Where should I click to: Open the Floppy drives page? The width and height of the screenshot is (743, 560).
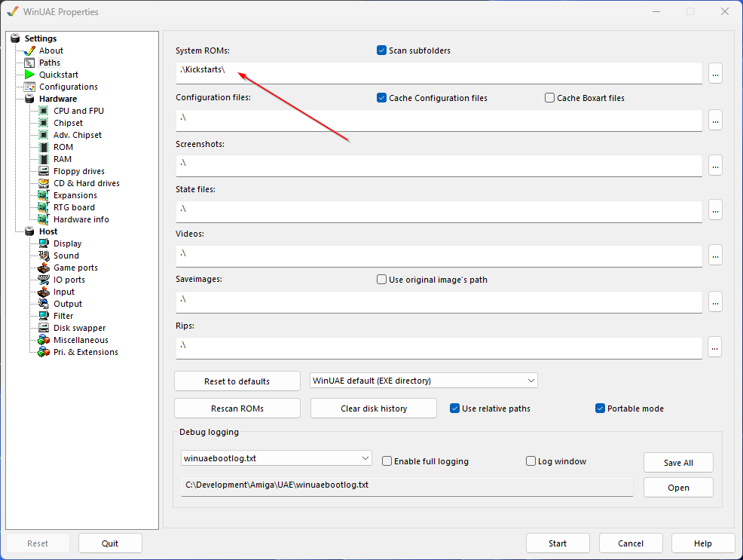[x=79, y=171]
